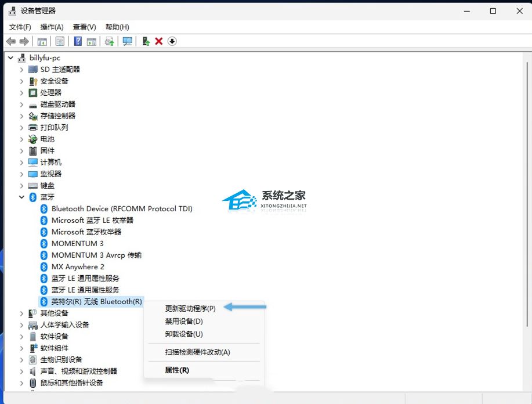
Task: Expand the 人体学输入设备 category
Action: tap(21, 325)
